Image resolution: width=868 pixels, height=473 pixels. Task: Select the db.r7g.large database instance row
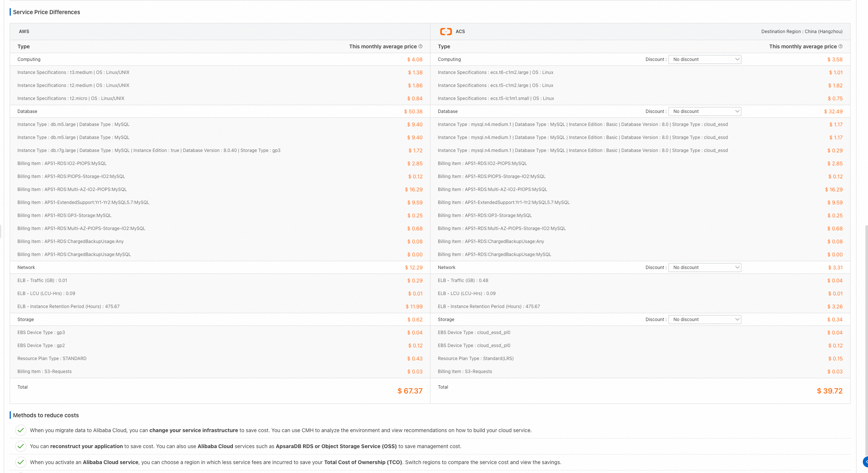point(220,150)
